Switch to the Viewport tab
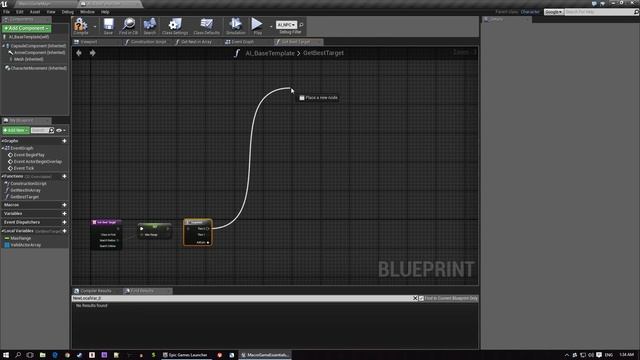 [x=97, y=42]
